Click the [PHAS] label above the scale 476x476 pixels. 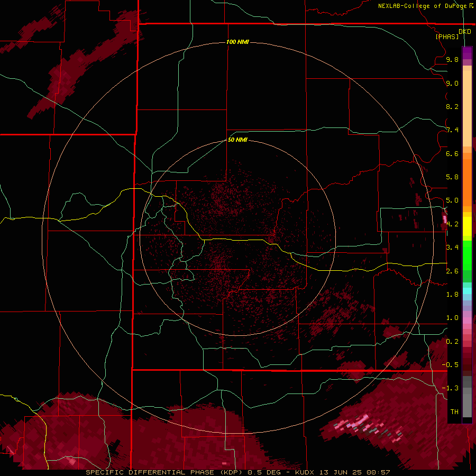pos(447,36)
